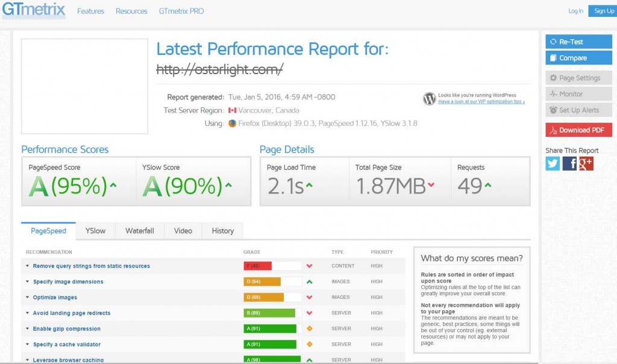Share report on Twitter
The width and height of the screenshot is (617, 364).
click(x=553, y=163)
